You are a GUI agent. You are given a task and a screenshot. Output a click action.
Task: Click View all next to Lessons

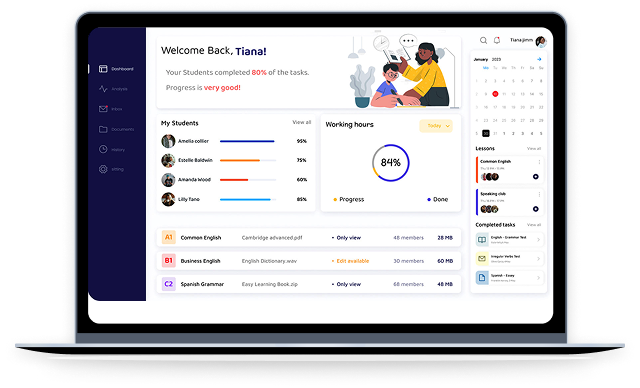(534, 149)
